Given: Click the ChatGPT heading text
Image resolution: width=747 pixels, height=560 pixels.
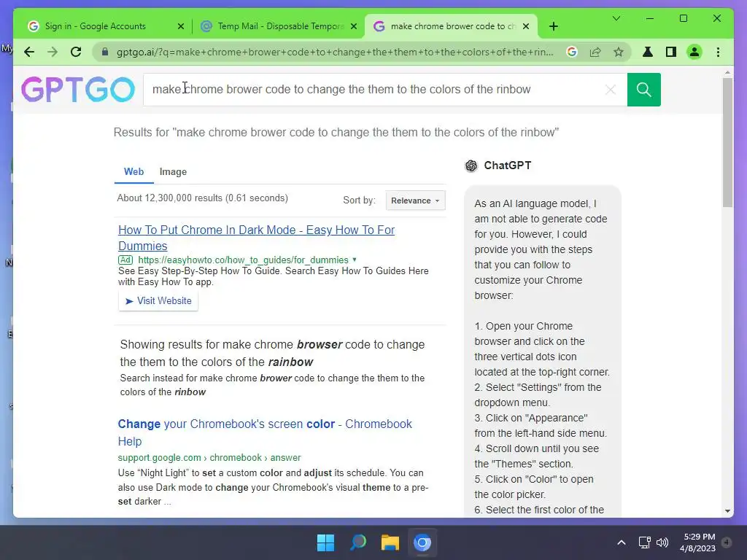Looking at the screenshot, I should pos(508,166).
